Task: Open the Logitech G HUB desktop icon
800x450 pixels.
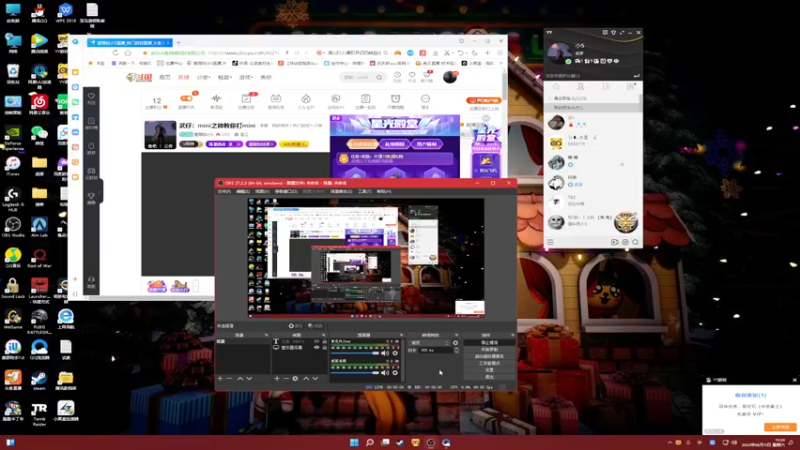Action: (13, 198)
